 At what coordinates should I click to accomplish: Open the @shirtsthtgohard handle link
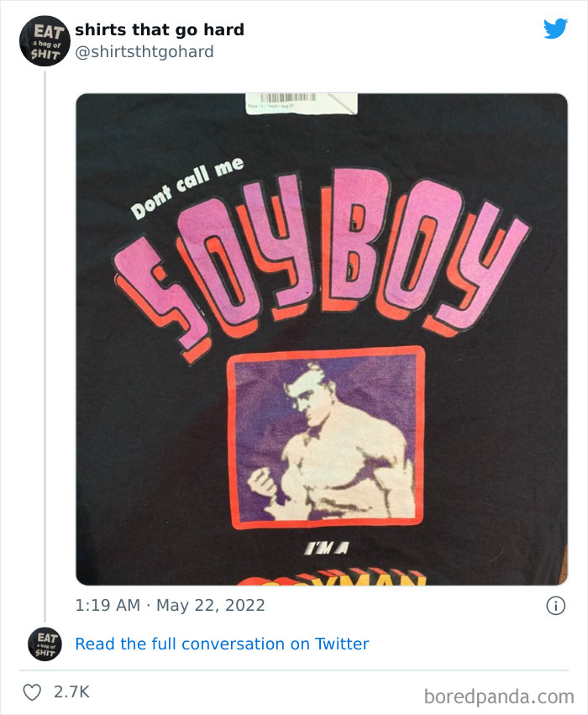[144, 52]
